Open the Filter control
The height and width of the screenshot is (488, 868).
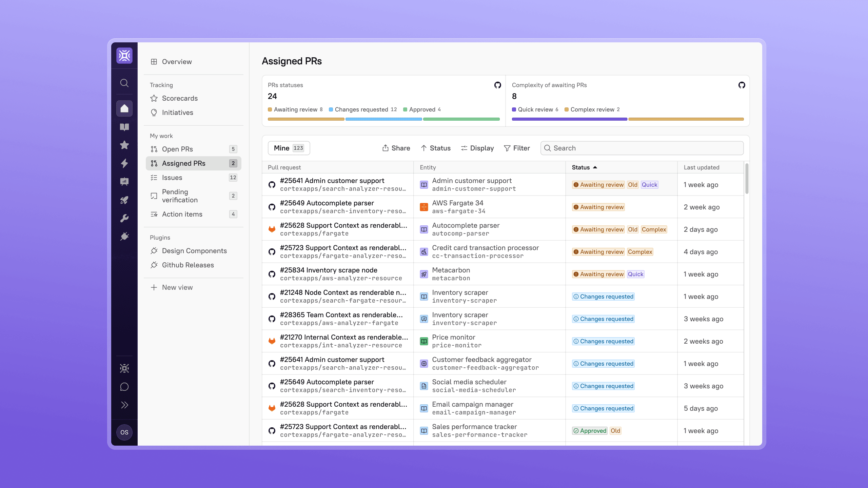click(x=517, y=148)
